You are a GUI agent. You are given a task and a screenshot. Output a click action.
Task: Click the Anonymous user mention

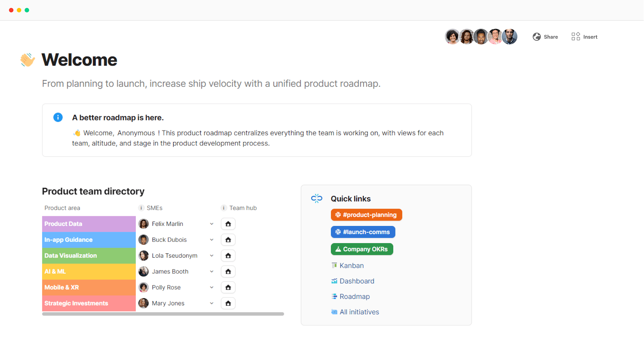tap(136, 133)
